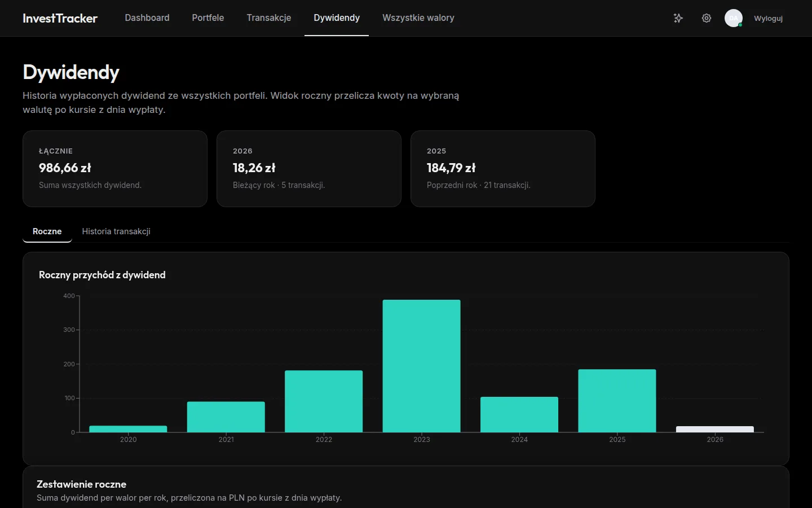Click the 2024 bar in the chart
812x508 pixels.
pyautogui.click(x=519, y=414)
